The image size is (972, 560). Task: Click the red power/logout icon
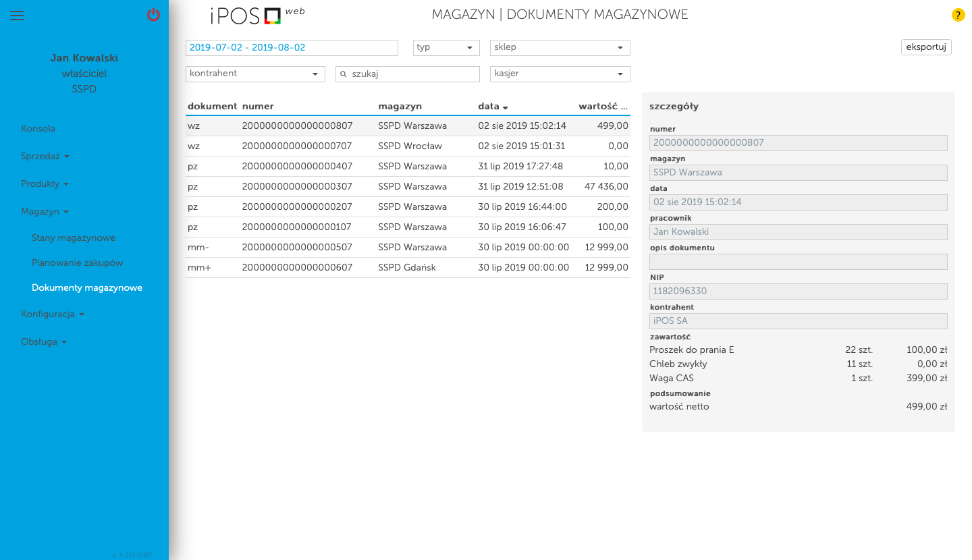coord(153,15)
